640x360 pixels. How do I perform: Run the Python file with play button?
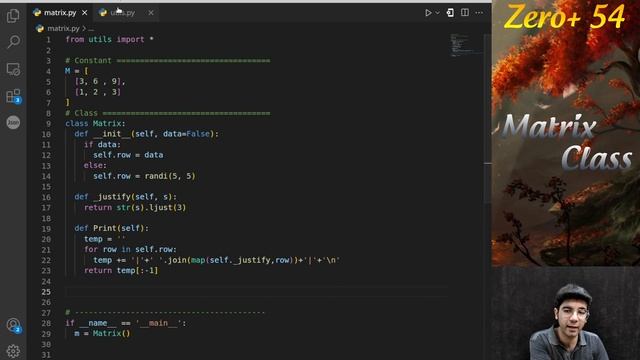click(x=428, y=13)
